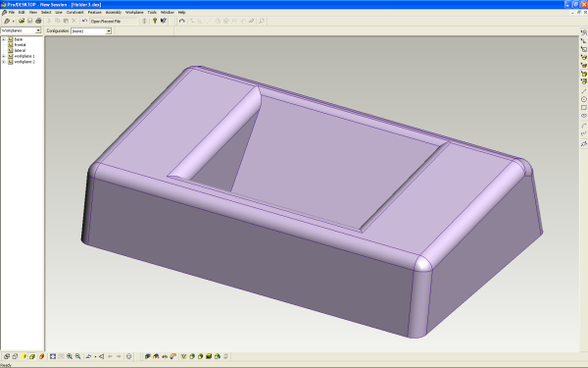Click the Select Constraints tool in right toolbar
The image size is (588, 368).
[x=583, y=41]
